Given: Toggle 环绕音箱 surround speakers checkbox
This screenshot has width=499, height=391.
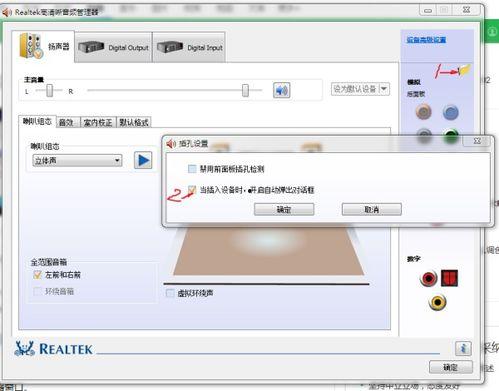Looking at the screenshot, I should 37,291.
